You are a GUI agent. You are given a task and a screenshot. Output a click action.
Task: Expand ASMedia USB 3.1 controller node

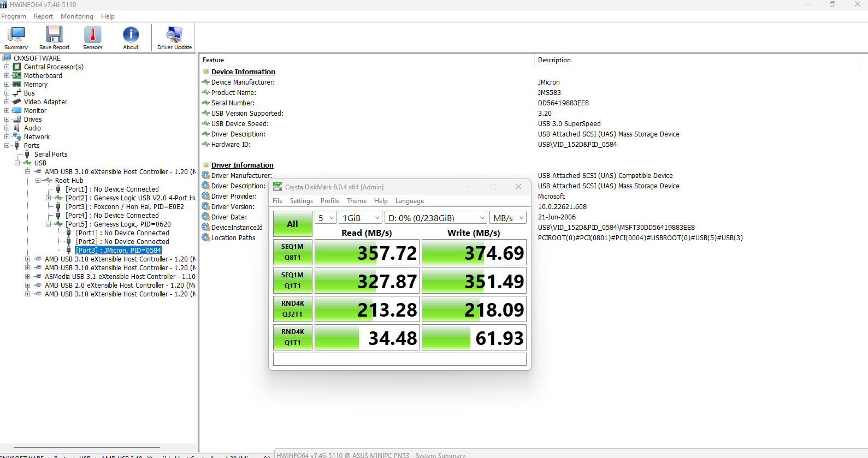[27, 276]
